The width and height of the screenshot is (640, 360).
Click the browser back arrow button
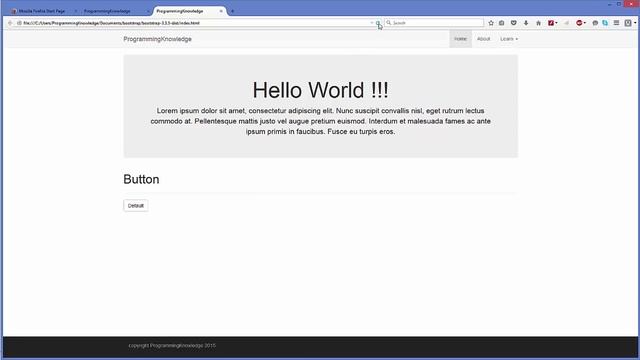tap(10, 23)
